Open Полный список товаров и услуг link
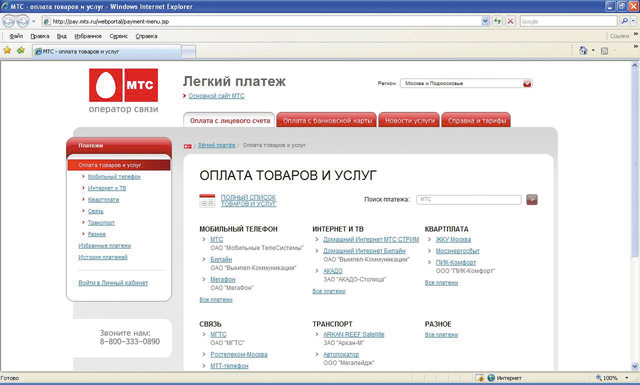 click(x=249, y=200)
